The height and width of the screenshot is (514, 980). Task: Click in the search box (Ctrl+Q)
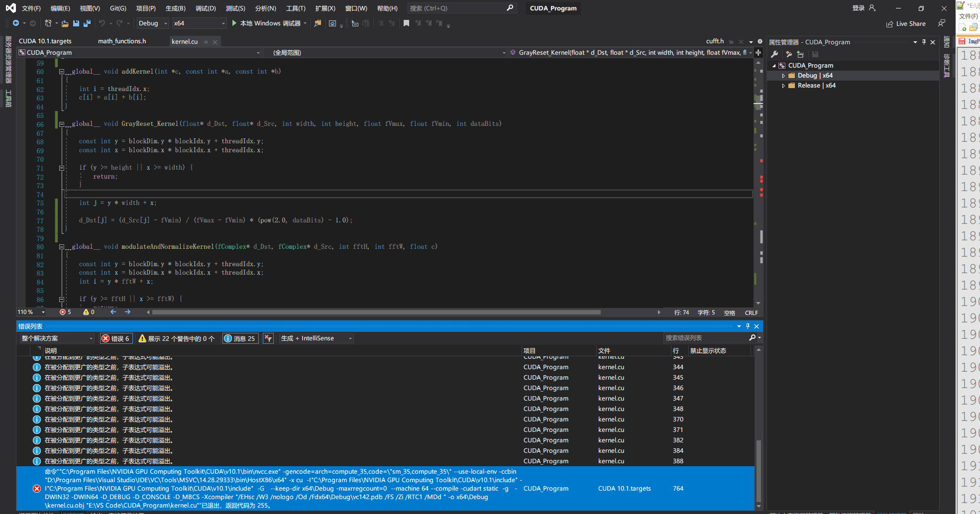coord(461,8)
